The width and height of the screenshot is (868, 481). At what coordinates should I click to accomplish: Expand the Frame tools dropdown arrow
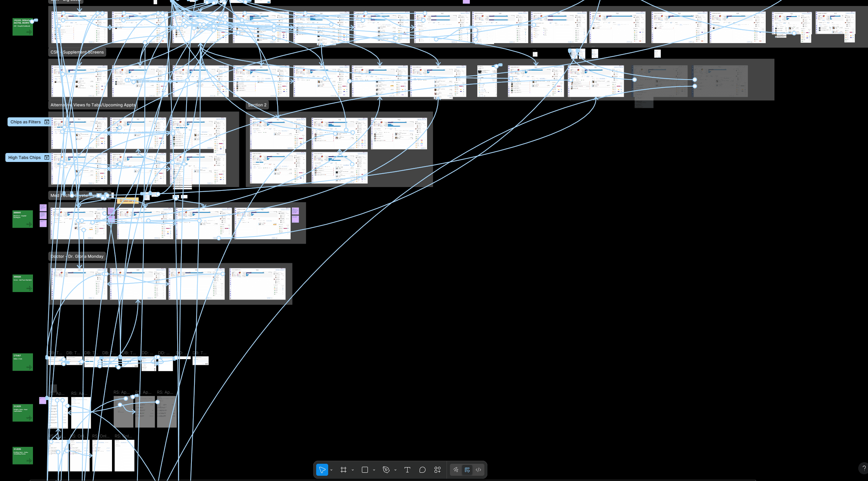353,470
